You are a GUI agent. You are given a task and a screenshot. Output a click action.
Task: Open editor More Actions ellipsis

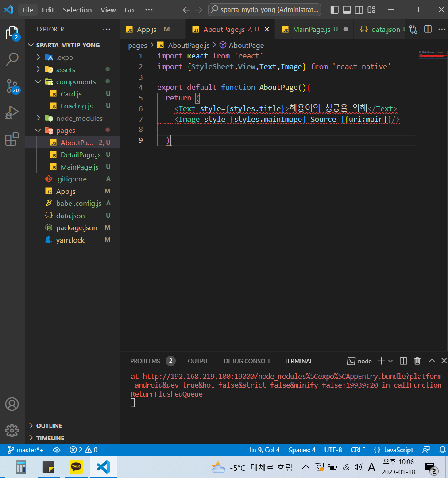pos(442,29)
